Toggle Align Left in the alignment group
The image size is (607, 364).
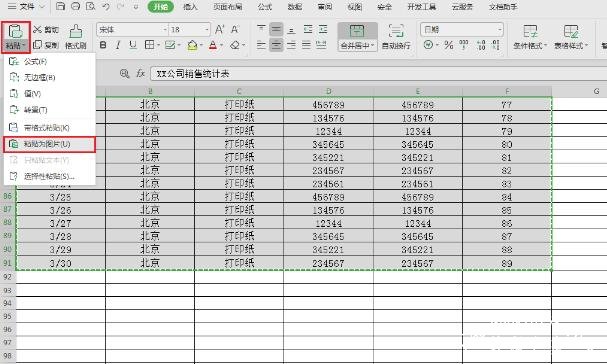click(x=261, y=45)
